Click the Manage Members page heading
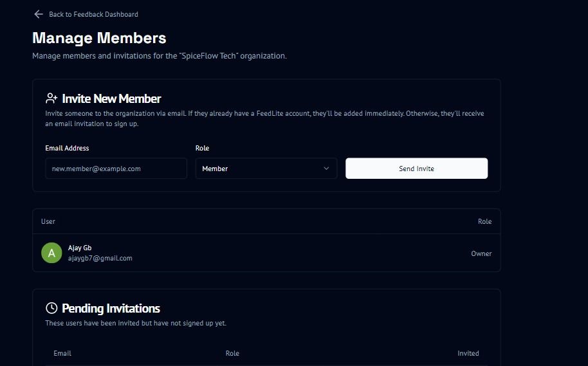 (x=99, y=38)
